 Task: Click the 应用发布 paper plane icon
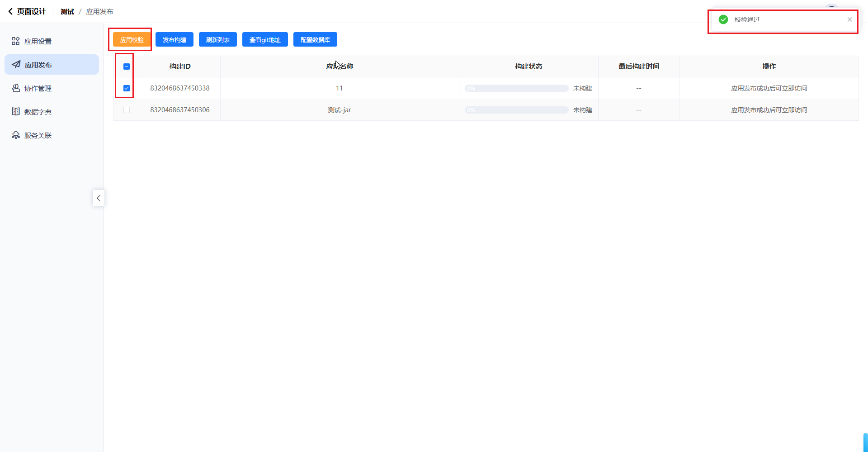pos(16,65)
